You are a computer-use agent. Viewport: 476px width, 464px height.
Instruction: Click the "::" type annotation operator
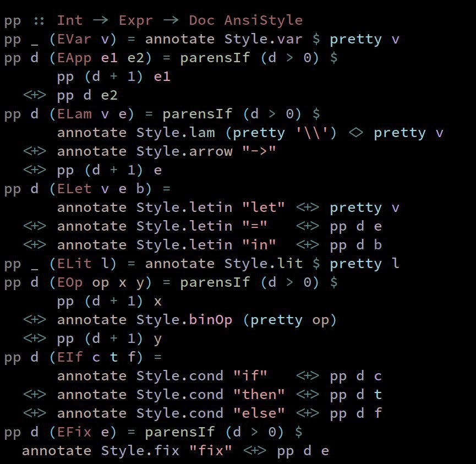coord(39,21)
